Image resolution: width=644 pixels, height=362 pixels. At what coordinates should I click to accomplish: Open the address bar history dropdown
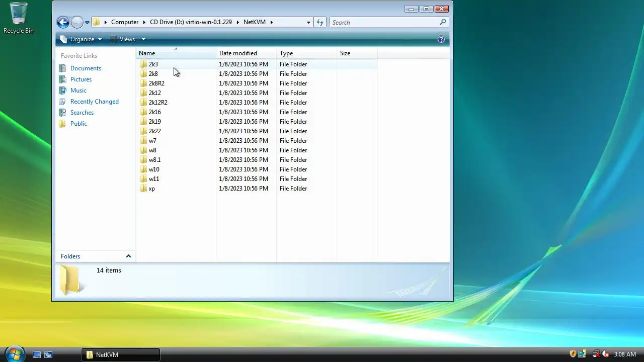point(308,22)
